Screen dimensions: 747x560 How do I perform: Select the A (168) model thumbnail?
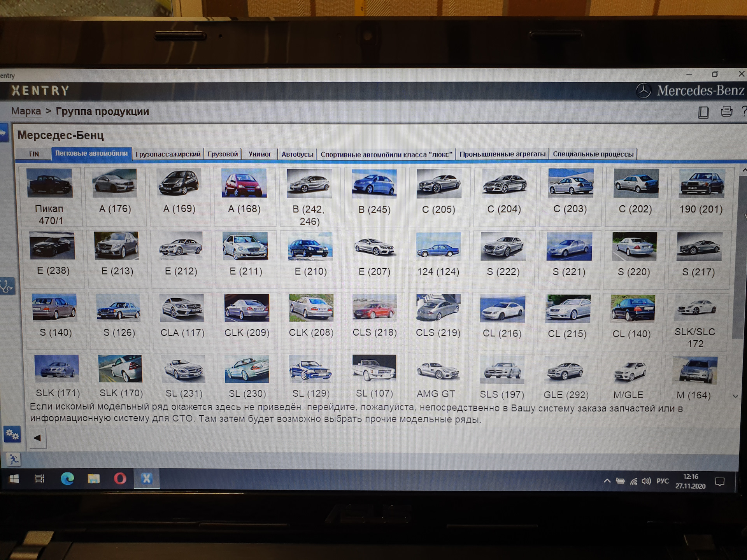(244, 183)
